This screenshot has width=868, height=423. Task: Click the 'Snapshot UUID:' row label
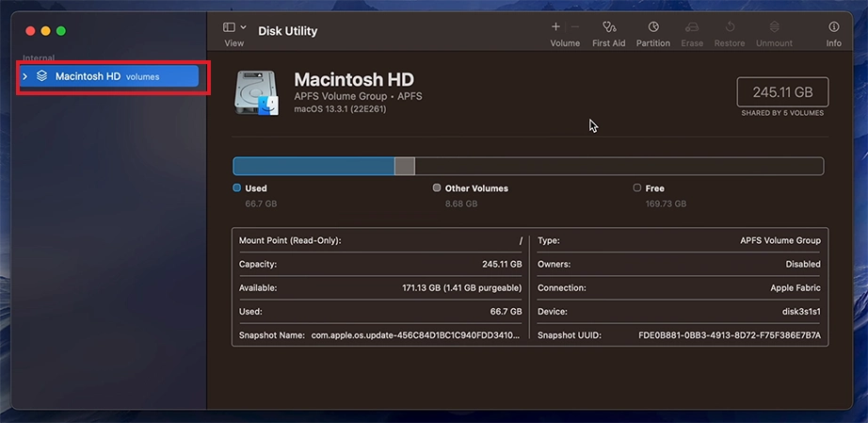570,335
